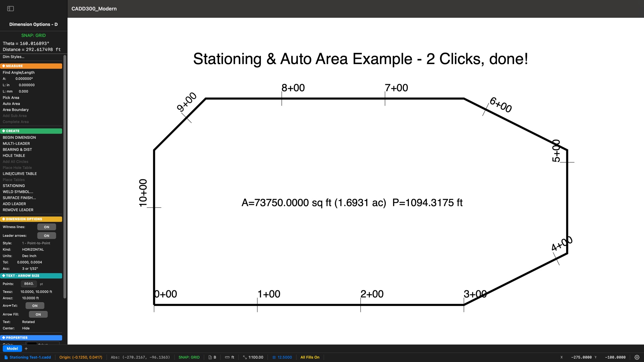Image resolution: width=644 pixels, height=362 pixels.
Task: Choose Pick Area
Action: pyautogui.click(x=11, y=98)
